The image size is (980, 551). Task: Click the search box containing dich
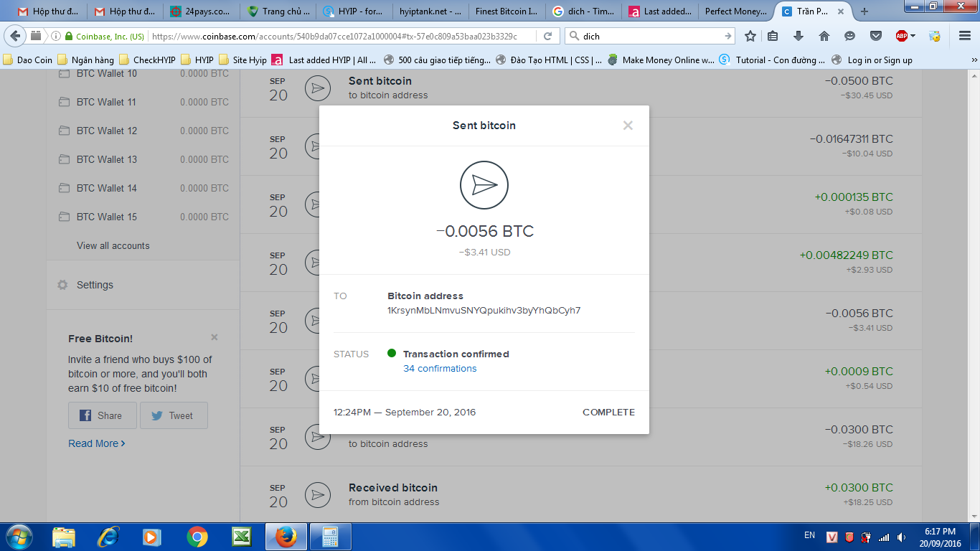pos(649,36)
